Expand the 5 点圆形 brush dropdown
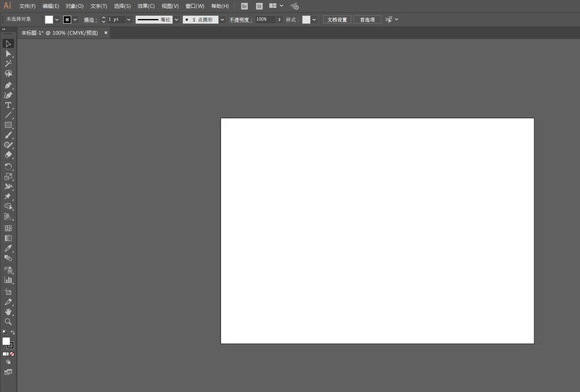This screenshot has height=392, width=580. click(x=223, y=20)
